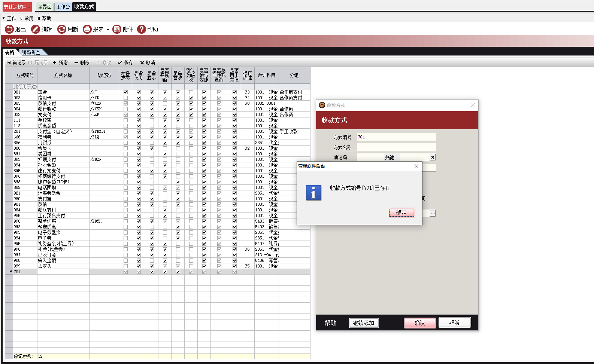Viewport: 594px width, 364px height.
Task: Toggle 是否开钱箱 checkbox for 003 微信支付
Action: pyautogui.click(x=165, y=103)
